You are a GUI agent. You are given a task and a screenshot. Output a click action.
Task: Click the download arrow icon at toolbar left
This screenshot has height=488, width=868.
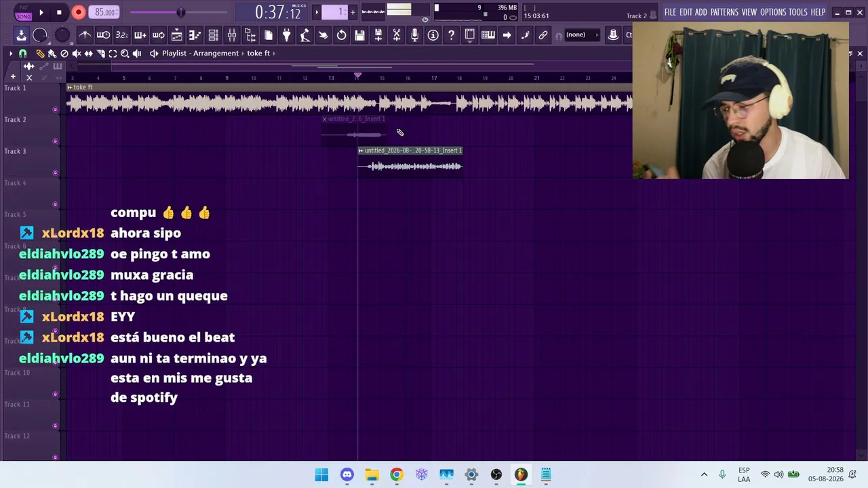pos(21,35)
